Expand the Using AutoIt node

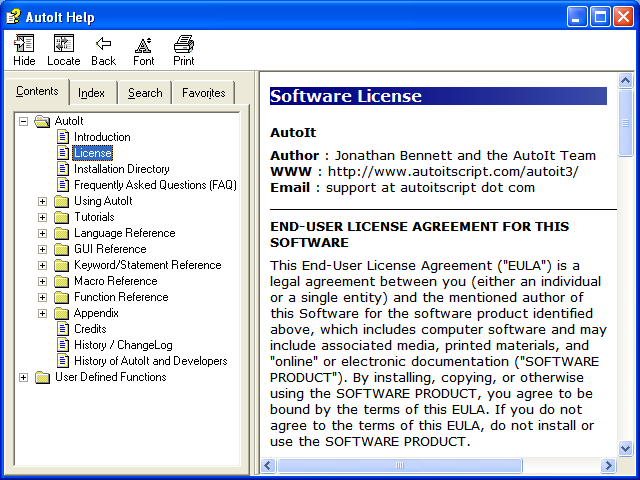[42, 201]
